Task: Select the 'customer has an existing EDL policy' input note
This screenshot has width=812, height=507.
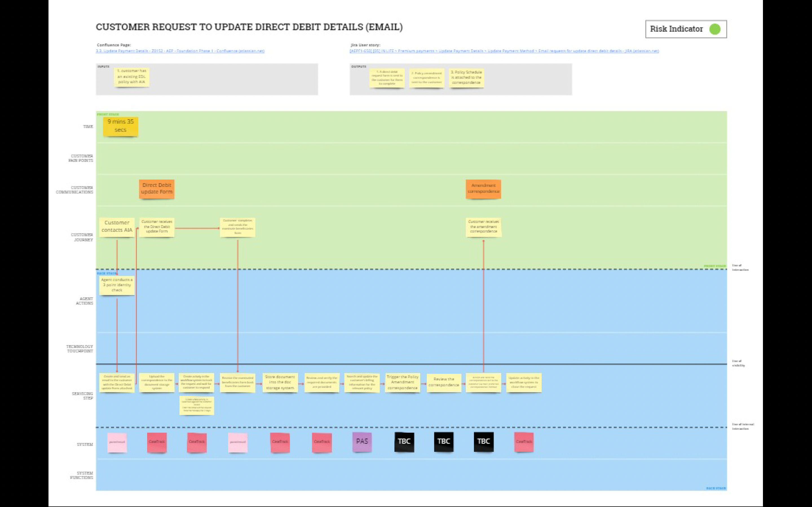Action: (x=132, y=77)
